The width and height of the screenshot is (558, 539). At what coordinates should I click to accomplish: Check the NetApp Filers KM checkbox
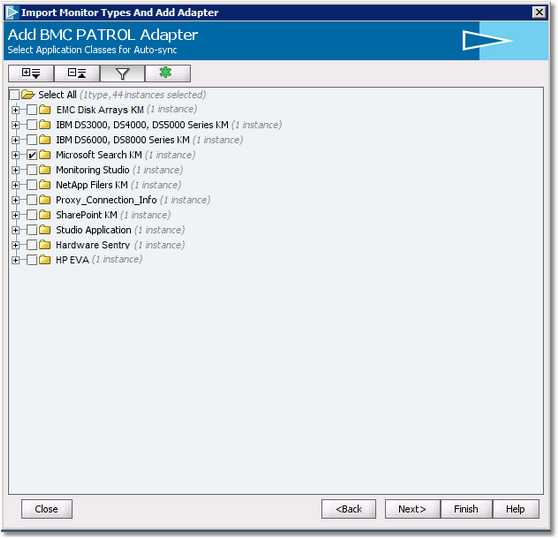32,185
